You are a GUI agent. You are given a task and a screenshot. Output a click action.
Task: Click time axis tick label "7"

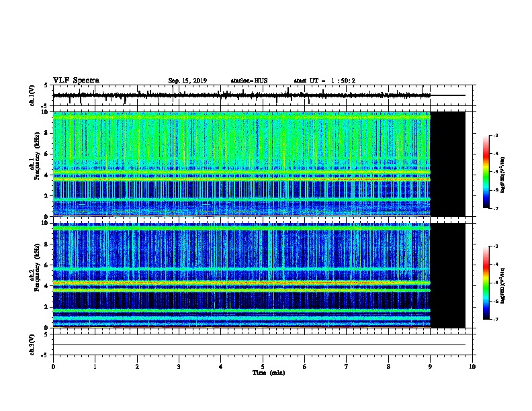click(347, 367)
